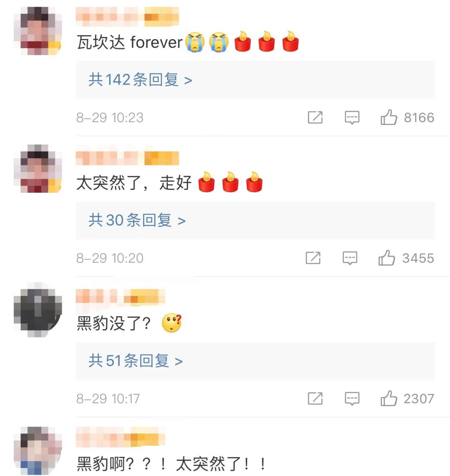
Task: Like the 瓦坎达 forever comment
Action: pyautogui.click(x=389, y=117)
